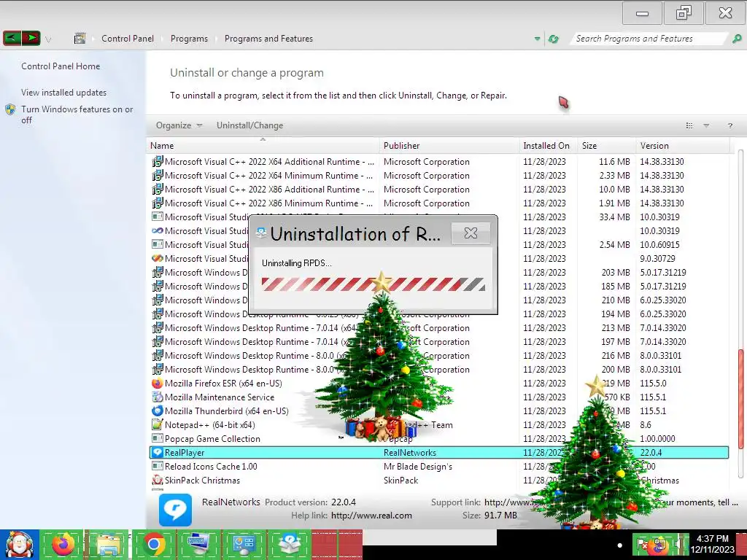Open Turn Windows features on or off
The height and width of the screenshot is (560, 747).
[x=77, y=114]
